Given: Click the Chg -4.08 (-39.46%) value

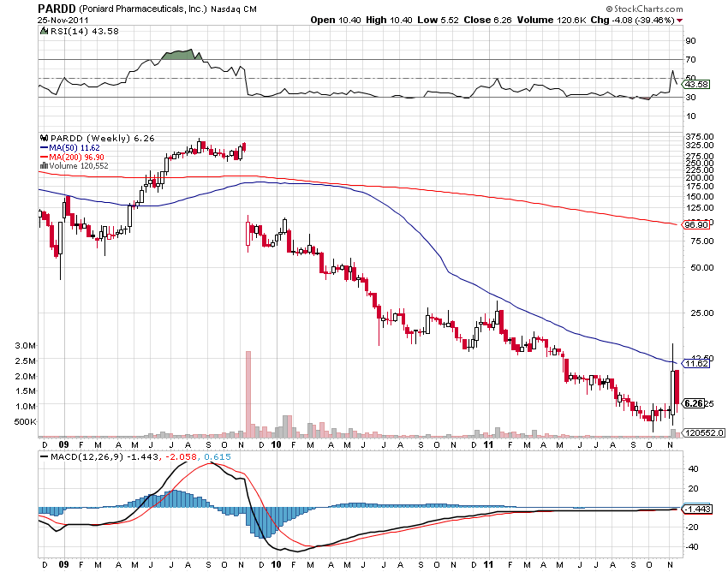Looking at the screenshot, I should coord(632,20).
